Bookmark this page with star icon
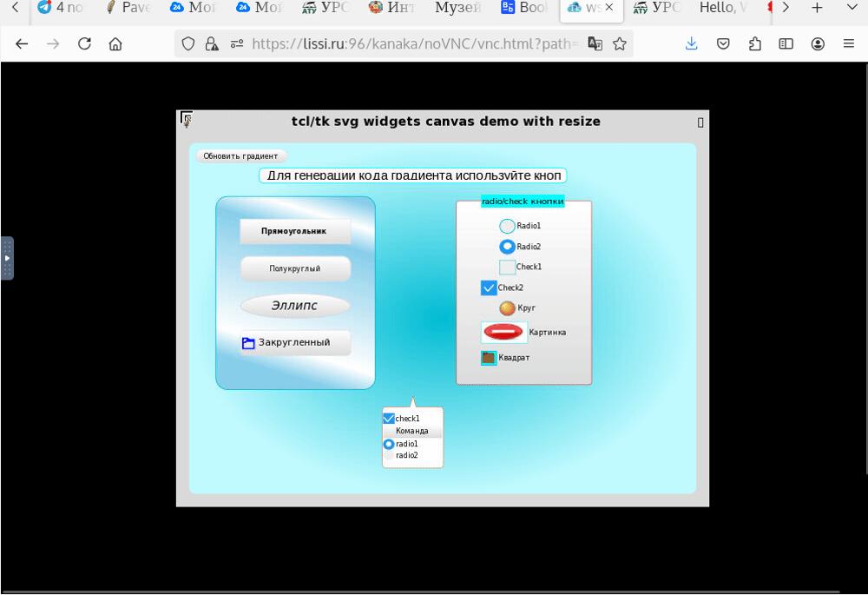Screen dimensions: 868x595 [620, 43]
